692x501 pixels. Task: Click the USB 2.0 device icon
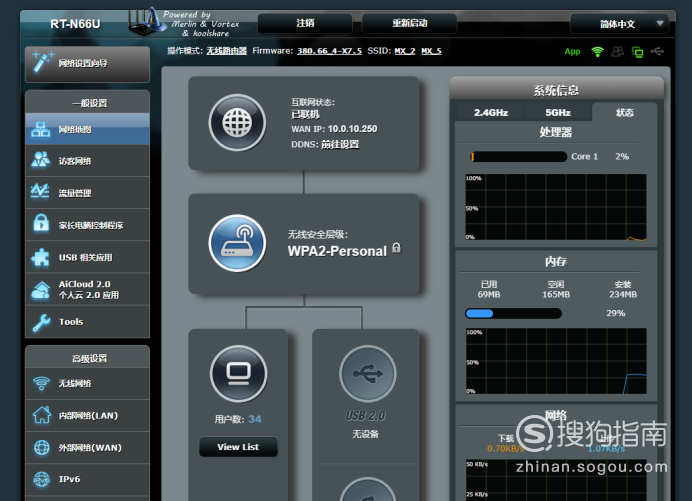tap(367, 373)
